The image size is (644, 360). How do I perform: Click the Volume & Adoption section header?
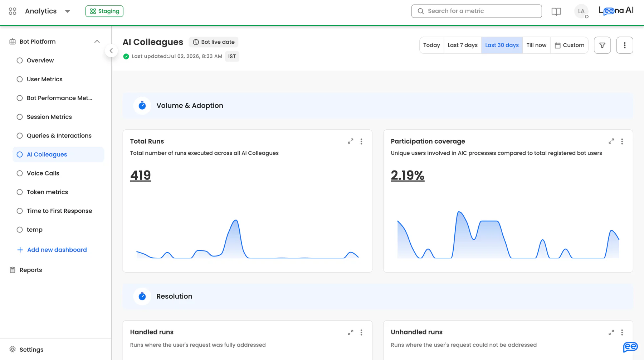tap(378, 106)
